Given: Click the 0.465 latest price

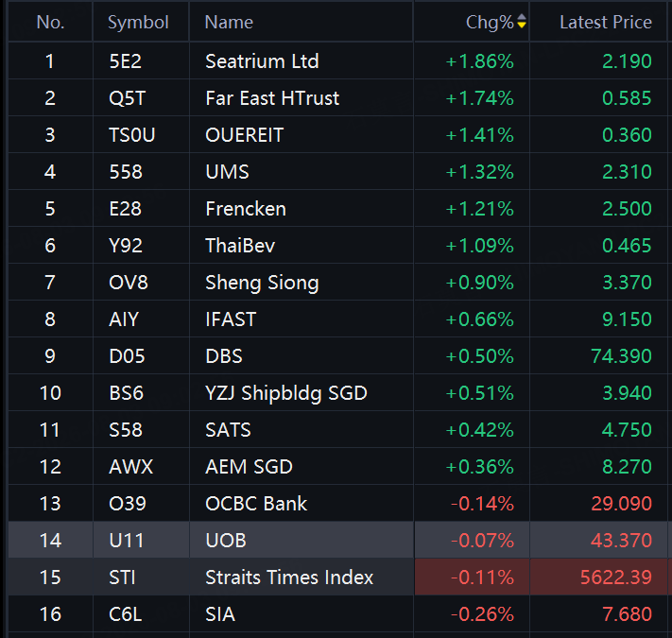Looking at the screenshot, I should (627, 246).
